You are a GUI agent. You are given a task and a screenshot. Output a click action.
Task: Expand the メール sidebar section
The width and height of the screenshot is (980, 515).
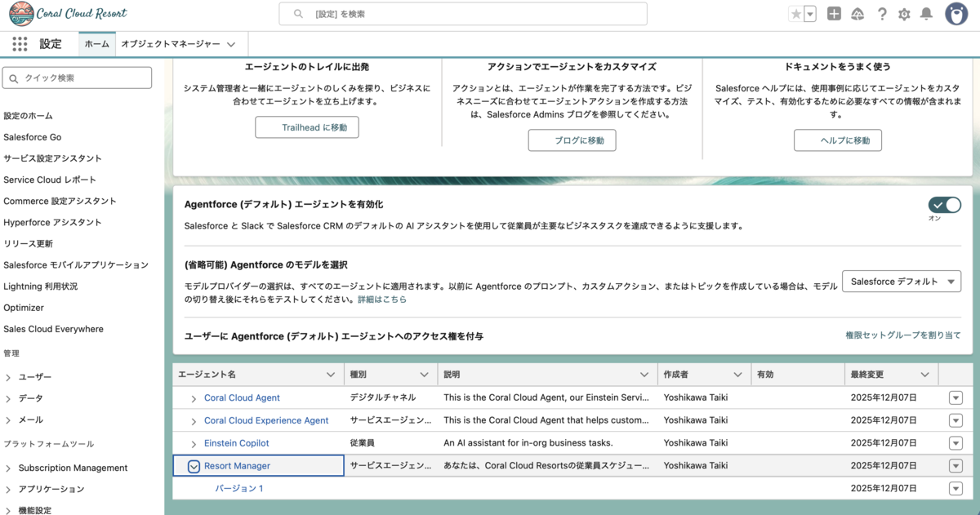[8, 420]
